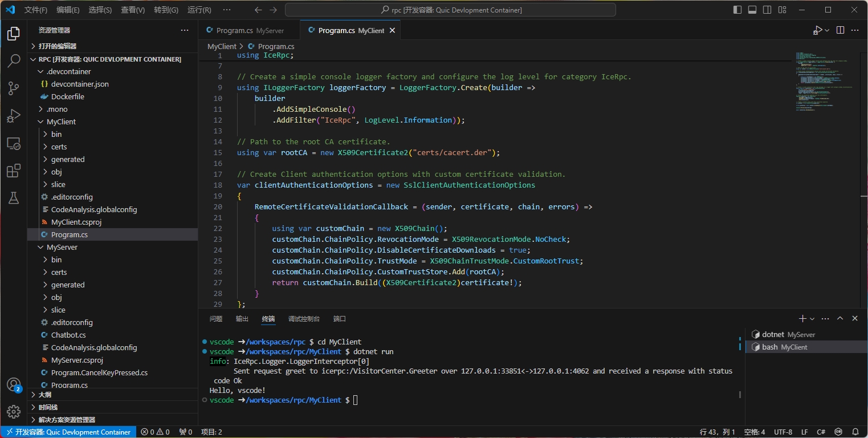
Task: Open the new terminal launch profile dropdown
Action: (812, 319)
